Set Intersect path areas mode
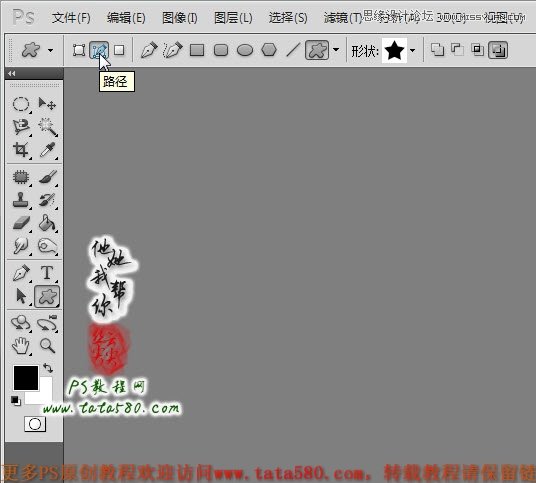The height and width of the screenshot is (483, 536). [x=478, y=50]
